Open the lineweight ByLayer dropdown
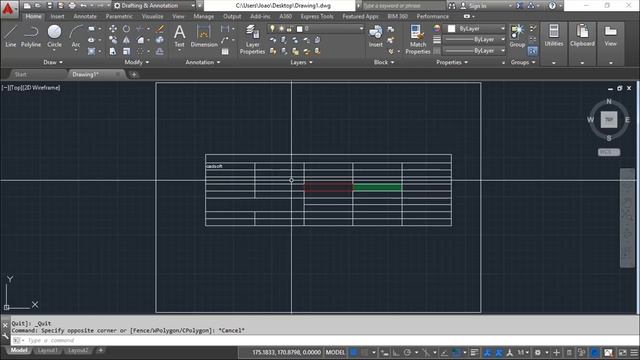The width and height of the screenshot is (640, 360). tap(474, 40)
